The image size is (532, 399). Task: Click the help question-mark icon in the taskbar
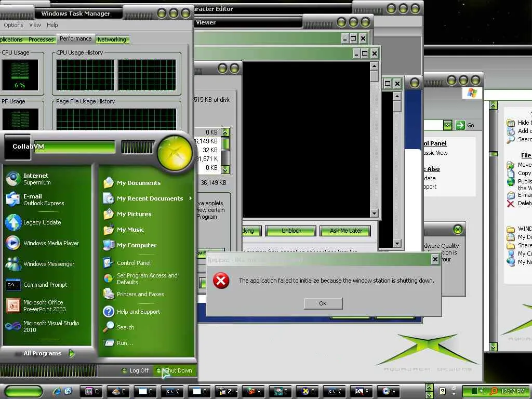(442, 391)
